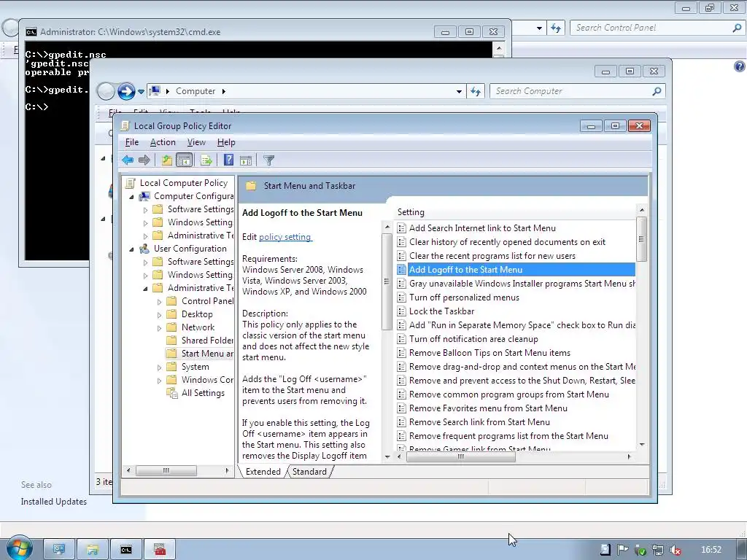Screen dimensions: 747x560
Task: Click refresh button in Computer window address bar
Action: (476, 91)
